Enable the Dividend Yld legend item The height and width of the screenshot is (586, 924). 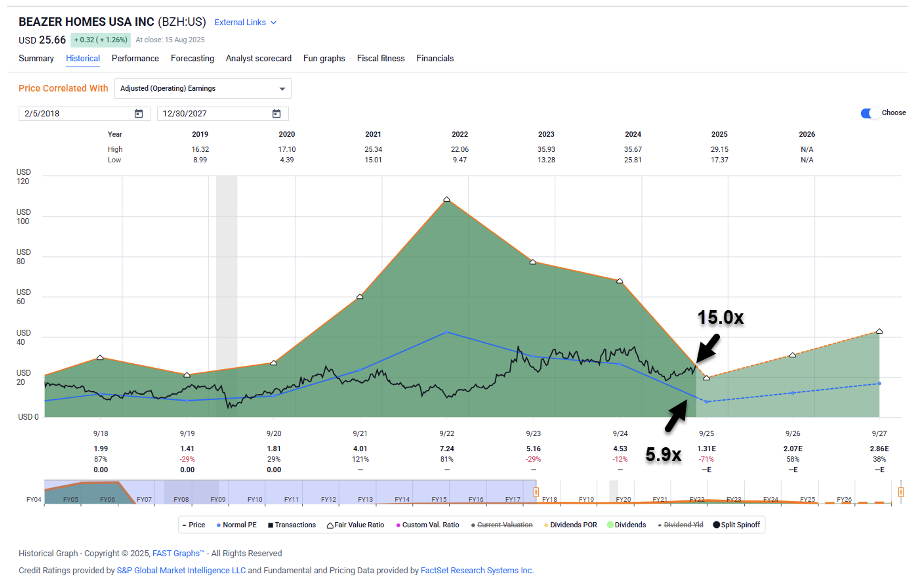(x=680, y=525)
